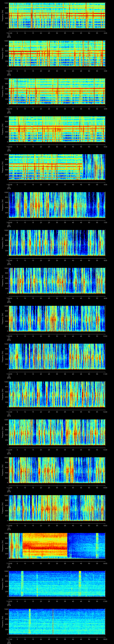The height and width of the screenshot is (644, 114).
Task: Click the 7:05:00 timestamp label
Action: pyautogui.click(x=9, y=184)
